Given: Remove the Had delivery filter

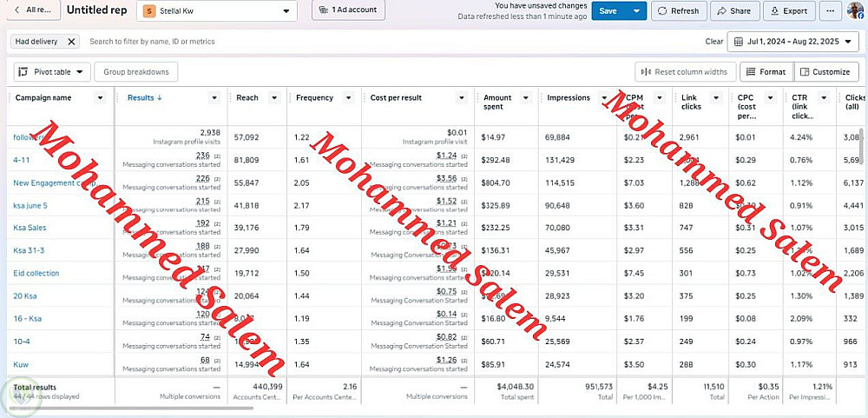Looking at the screenshot, I should [x=71, y=42].
